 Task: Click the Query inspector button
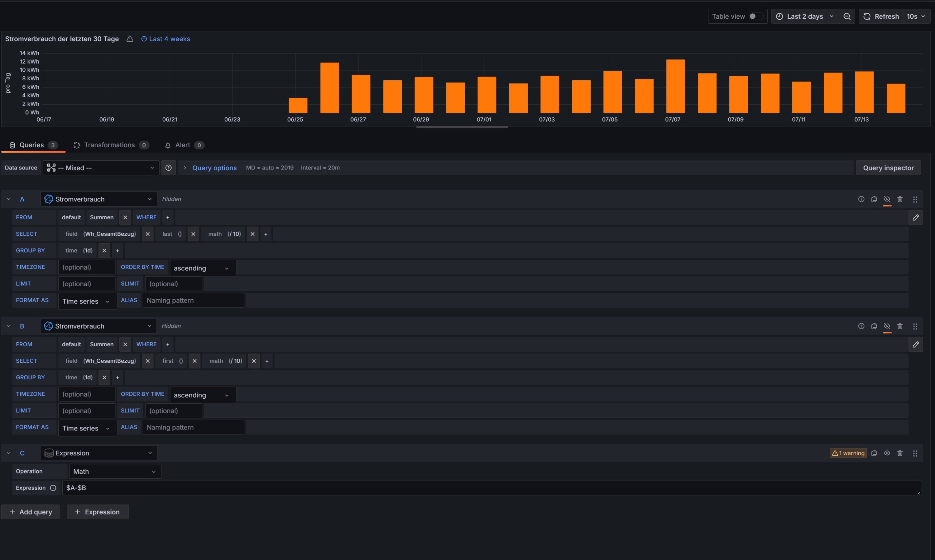click(x=888, y=168)
